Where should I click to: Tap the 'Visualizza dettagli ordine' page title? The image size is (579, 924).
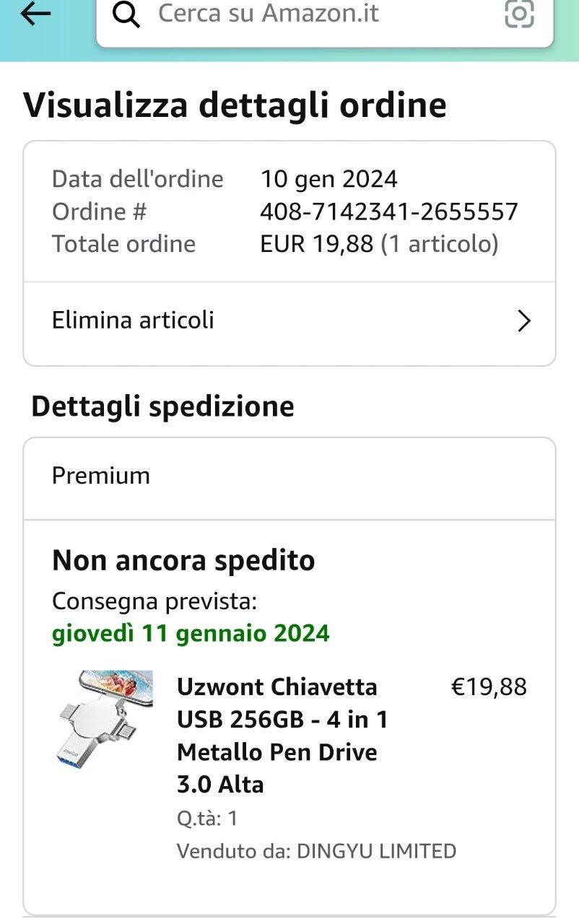[x=235, y=105]
